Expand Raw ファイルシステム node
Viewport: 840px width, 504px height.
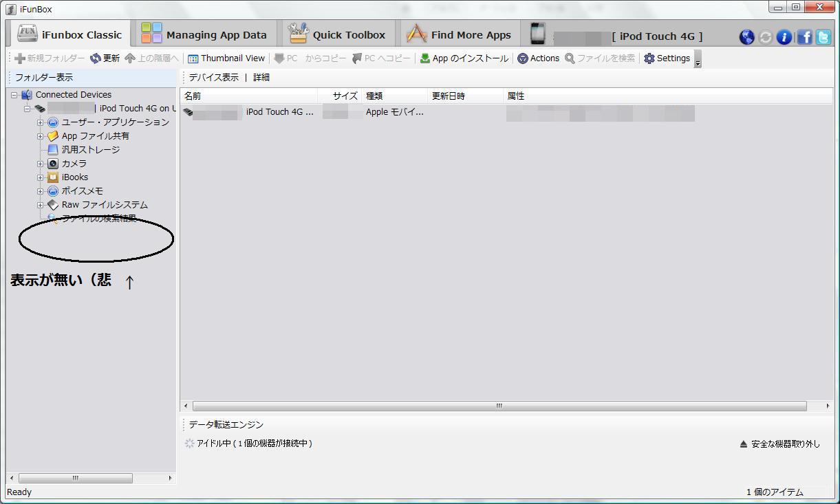pyautogui.click(x=40, y=205)
